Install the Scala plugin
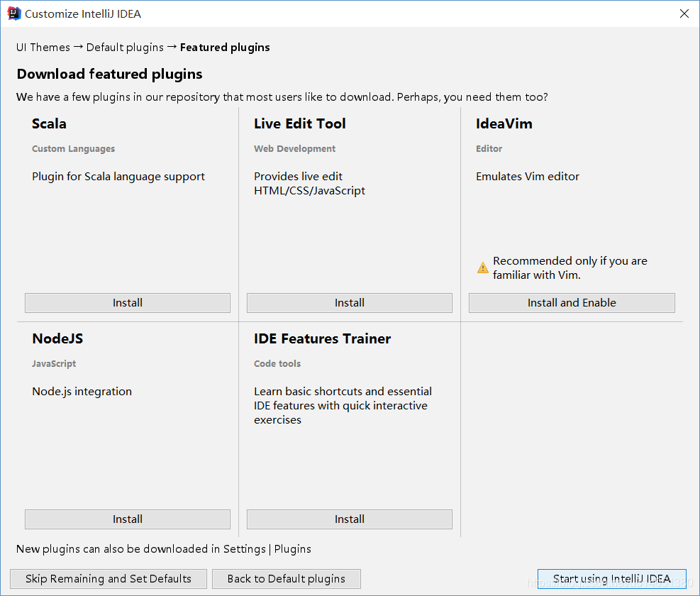 pos(128,302)
